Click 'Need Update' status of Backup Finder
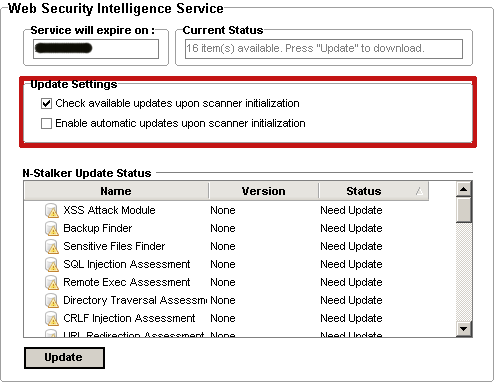This screenshot has height=382, width=494. 351,228
